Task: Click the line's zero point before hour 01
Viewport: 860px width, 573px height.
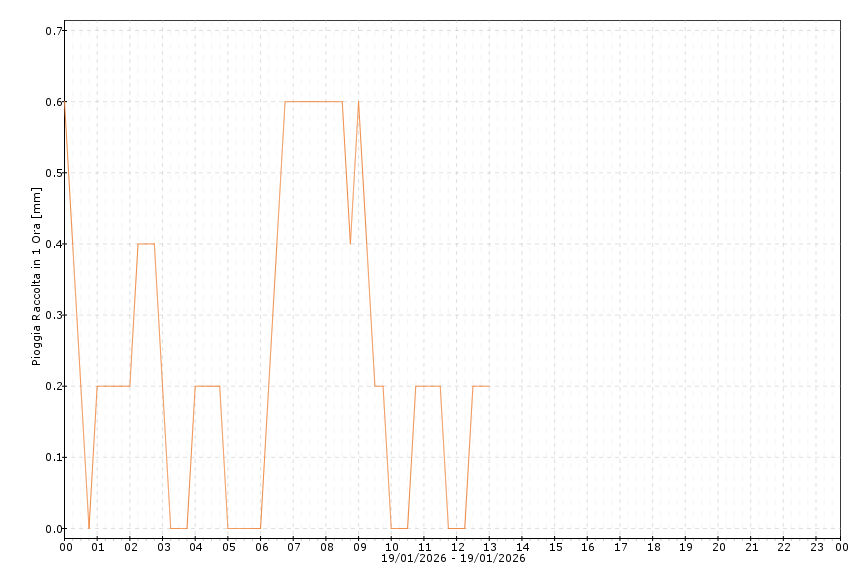Action: click(x=89, y=528)
